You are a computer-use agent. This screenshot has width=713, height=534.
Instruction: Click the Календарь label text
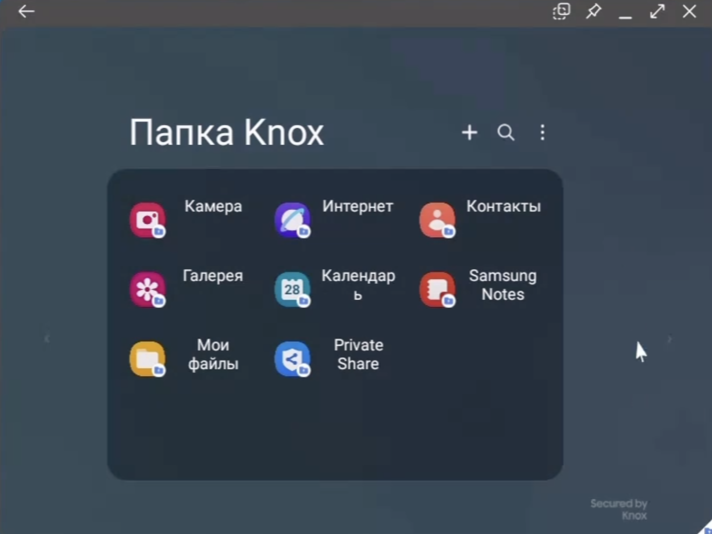pyautogui.click(x=358, y=285)
